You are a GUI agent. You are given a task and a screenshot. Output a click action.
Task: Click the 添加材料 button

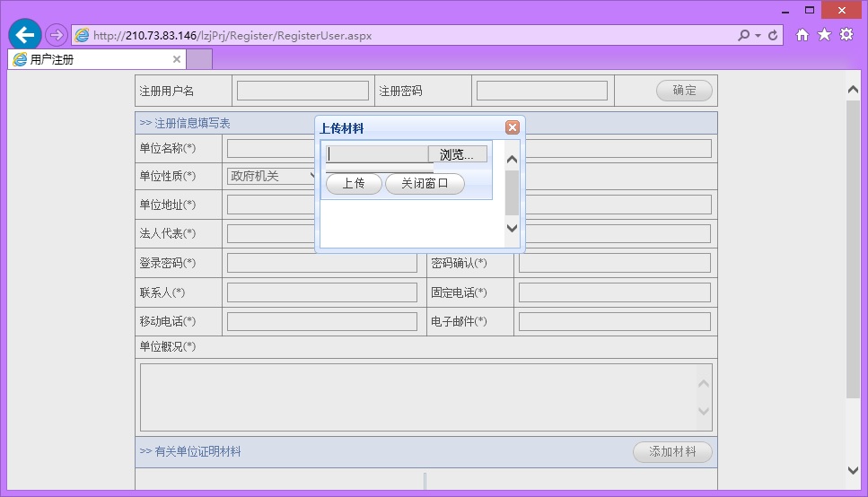[672, 451]
